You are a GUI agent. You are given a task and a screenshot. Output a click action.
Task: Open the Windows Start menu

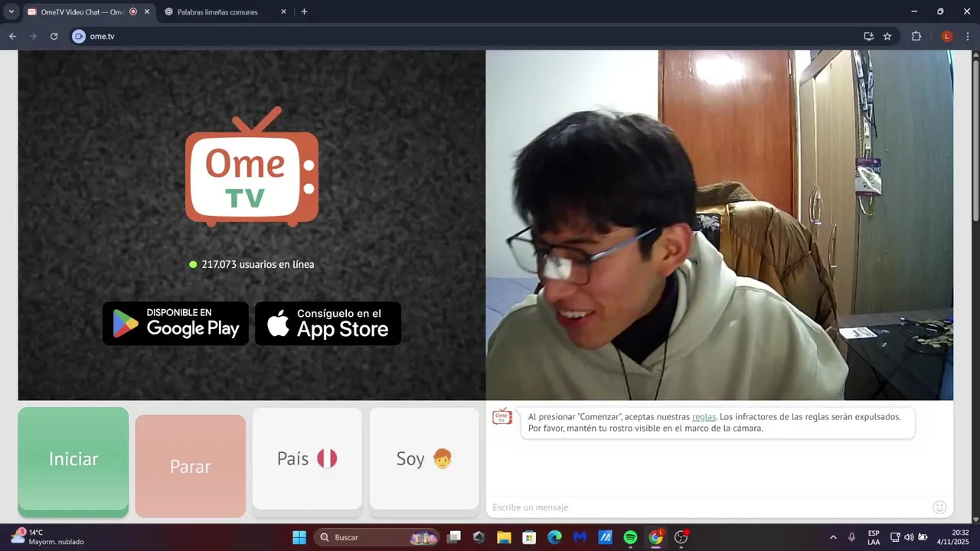299,537
